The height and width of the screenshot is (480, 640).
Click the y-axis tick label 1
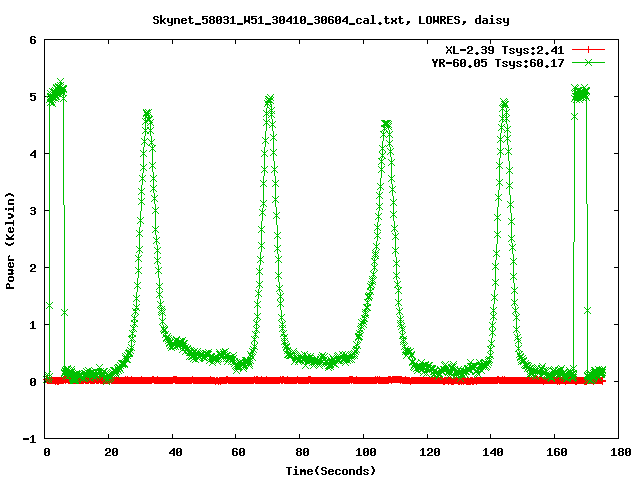click(x=33, y=325)
